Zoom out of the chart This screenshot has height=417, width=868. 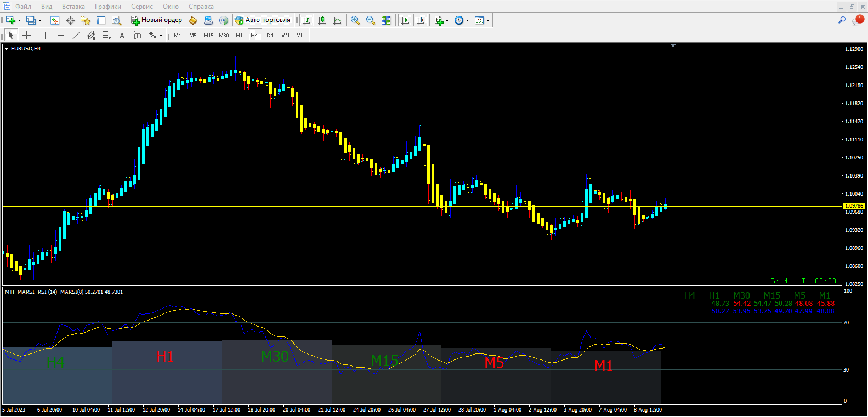click(x=371, y=20)
